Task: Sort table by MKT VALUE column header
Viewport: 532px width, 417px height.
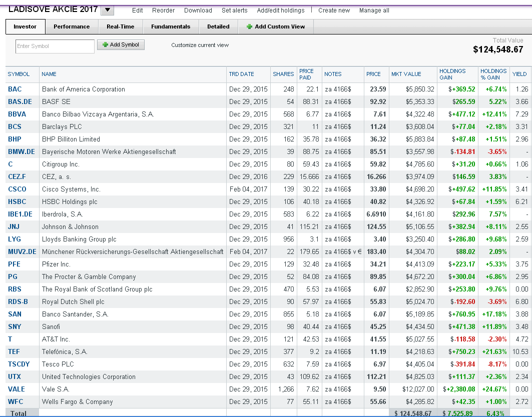Action: pyautogui.click(x=406, y=74)
